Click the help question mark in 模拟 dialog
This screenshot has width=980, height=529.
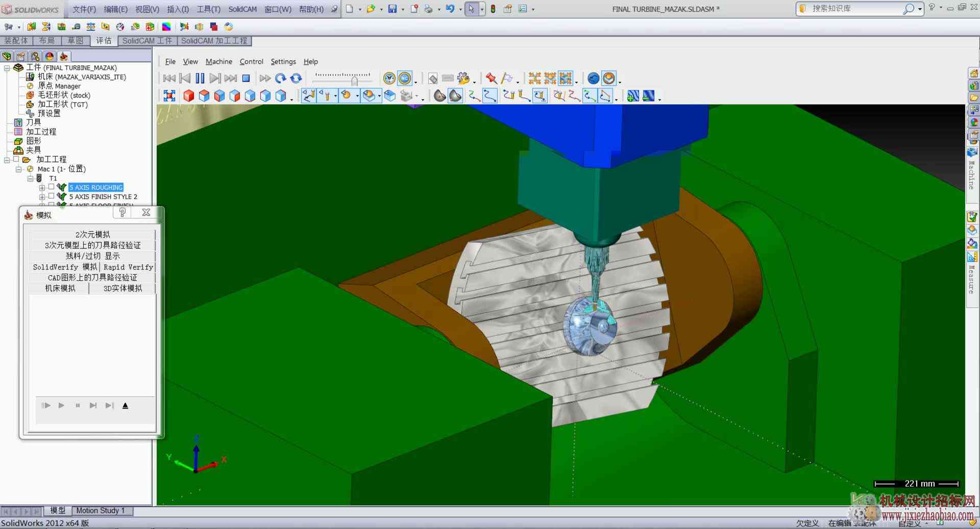(x=122, y=212)
